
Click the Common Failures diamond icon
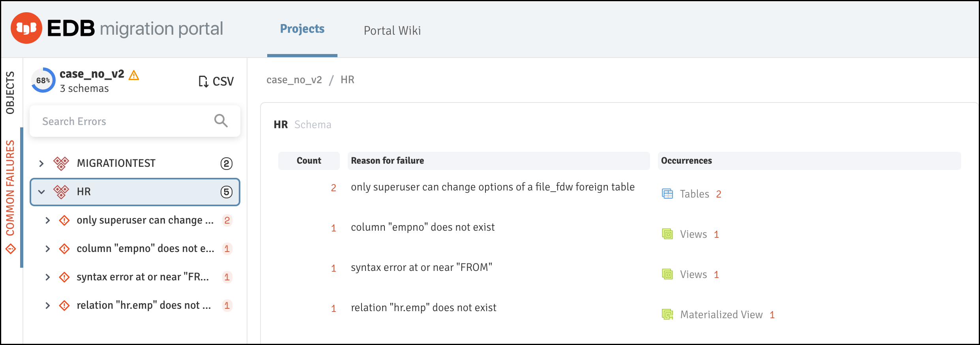11,249
